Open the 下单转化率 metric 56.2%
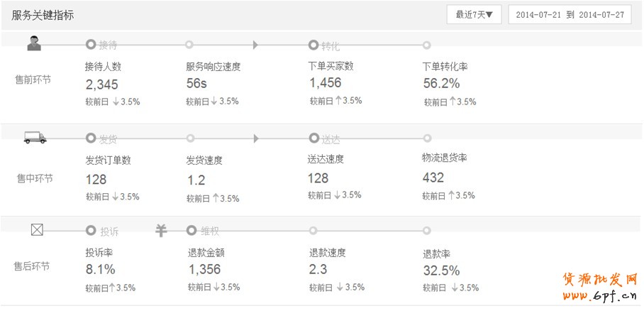 coord(441,84)
